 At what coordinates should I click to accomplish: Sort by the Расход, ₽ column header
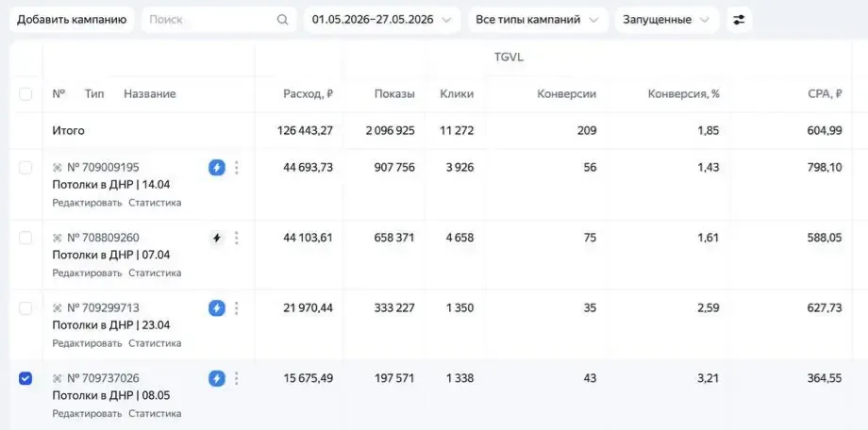309,94
